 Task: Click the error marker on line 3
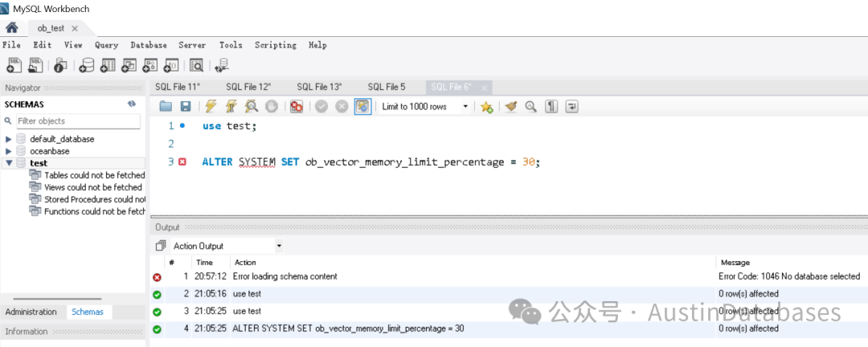(182, 162)
